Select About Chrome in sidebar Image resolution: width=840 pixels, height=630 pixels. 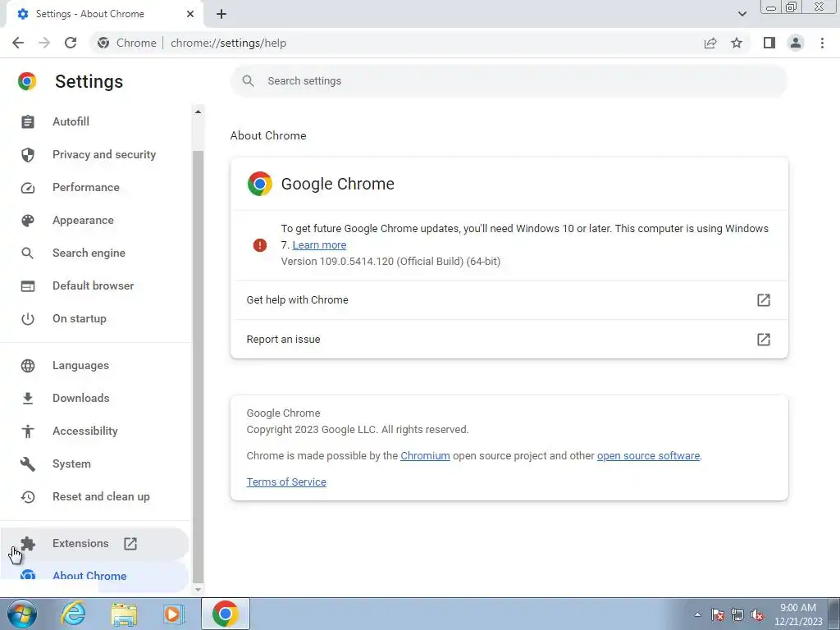click(x=94, y=576)
